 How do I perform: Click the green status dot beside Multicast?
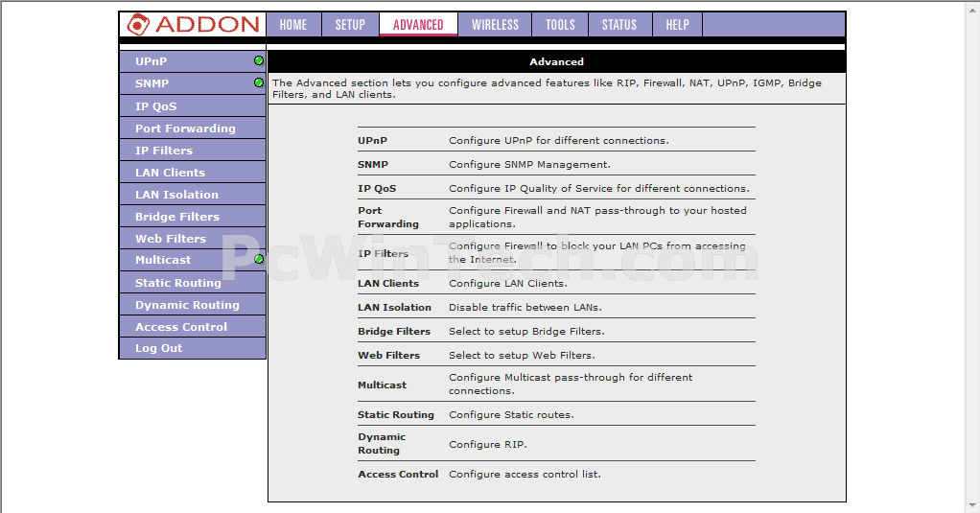(x=259, y=259)
